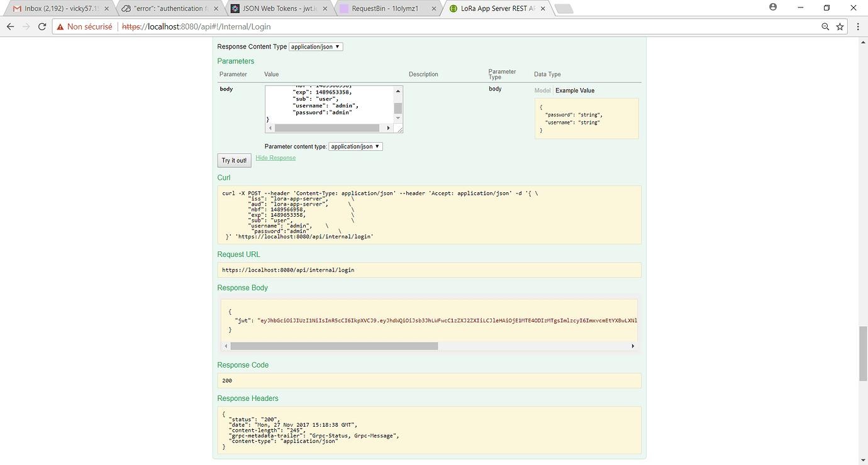Click the Hide Response link
Viewport: 868px width, 465px height.
point(275,158)
